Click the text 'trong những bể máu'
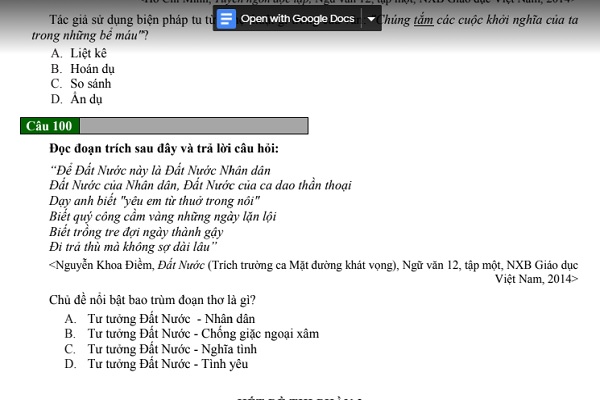Image resolution: width=600 pixels, height=400 pixels. click(85, 35)
